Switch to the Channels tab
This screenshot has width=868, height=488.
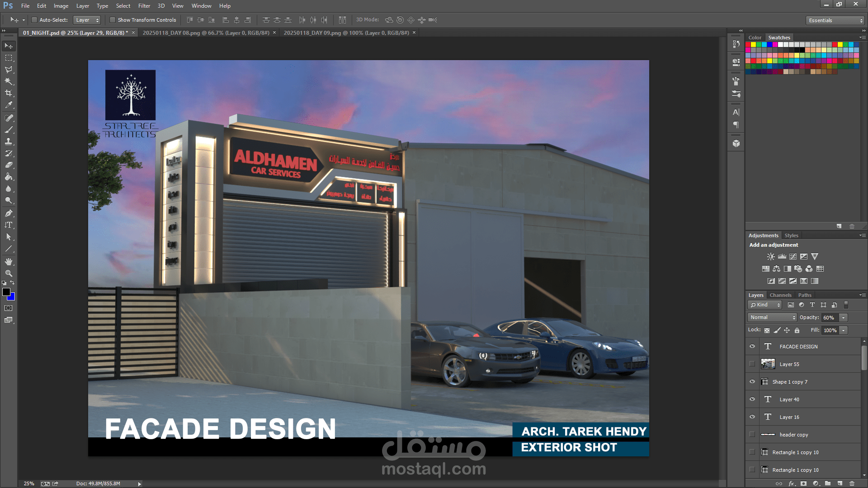tap(781, 295)
